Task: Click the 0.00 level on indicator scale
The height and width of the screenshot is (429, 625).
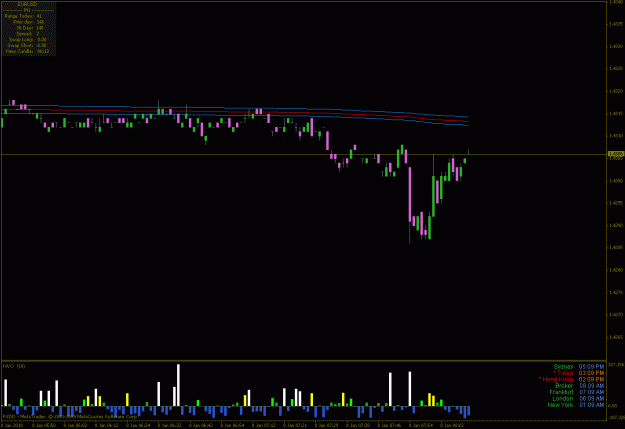Action: pos(614,406)
